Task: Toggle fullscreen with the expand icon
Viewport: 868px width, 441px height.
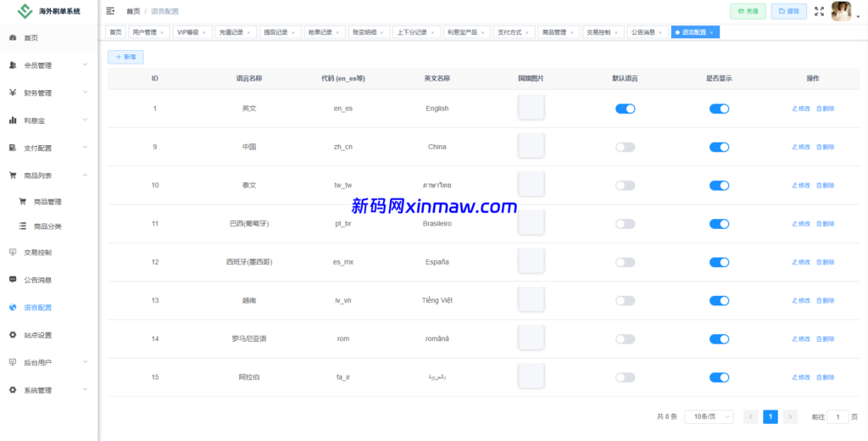Action: 820,11
